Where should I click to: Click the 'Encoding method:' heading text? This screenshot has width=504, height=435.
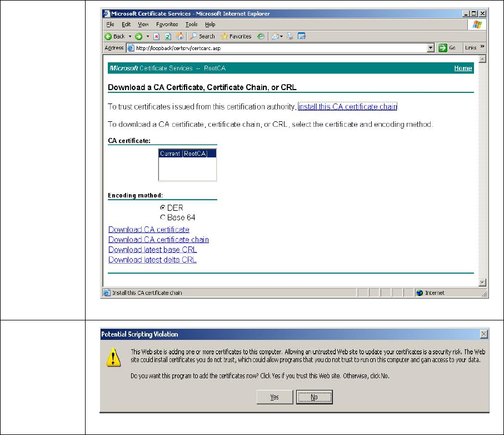(x=136, y=195)
